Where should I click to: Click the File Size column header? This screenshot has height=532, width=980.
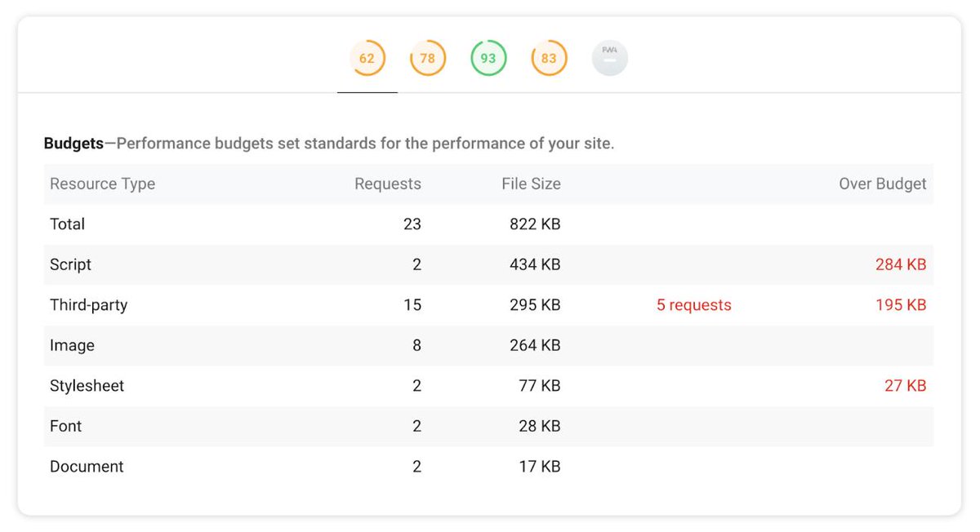[532, 184]
